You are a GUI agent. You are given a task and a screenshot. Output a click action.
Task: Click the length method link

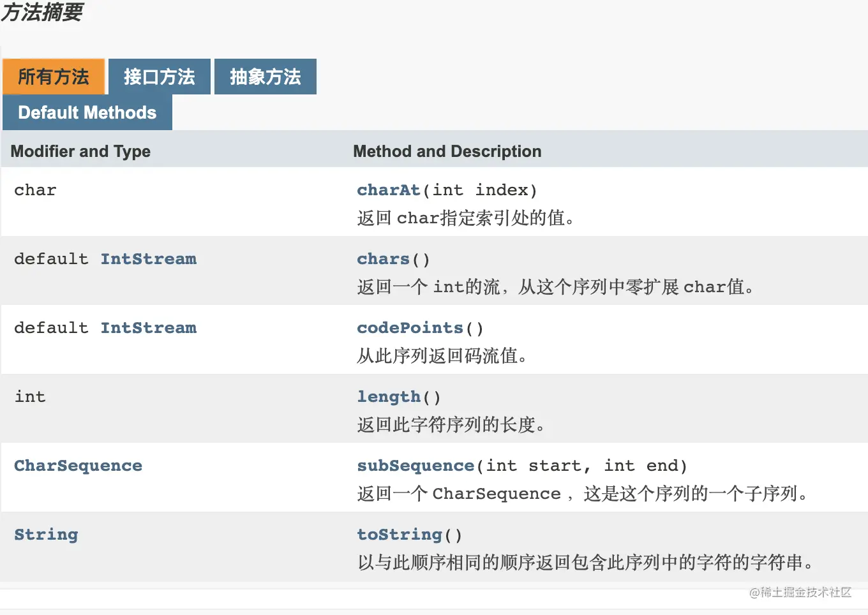click(389, 397)
